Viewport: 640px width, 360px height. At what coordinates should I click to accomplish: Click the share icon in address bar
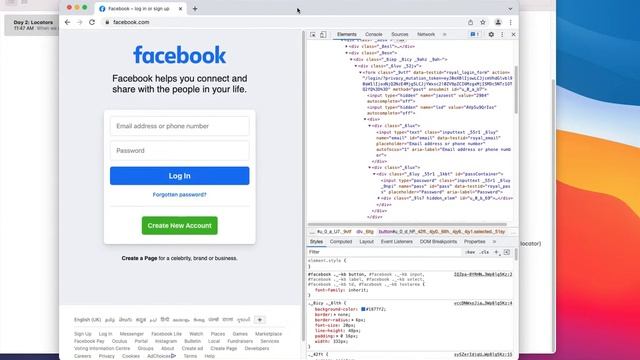(470, 22)
